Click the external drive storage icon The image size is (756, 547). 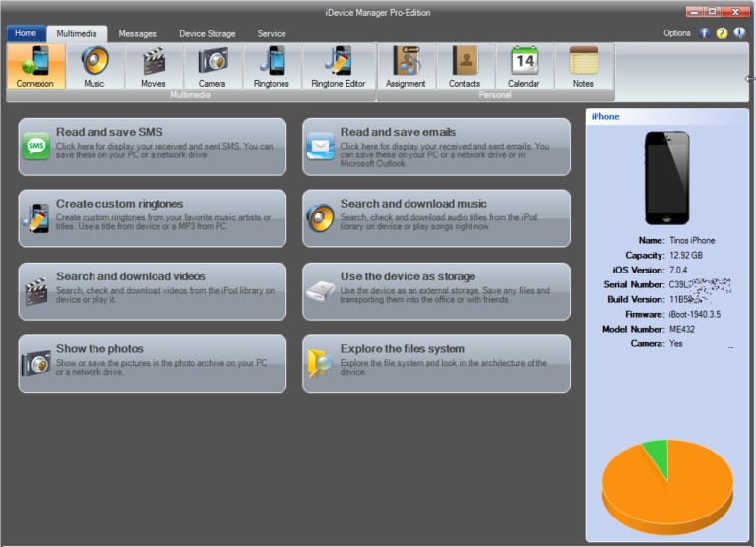(320, 291)
